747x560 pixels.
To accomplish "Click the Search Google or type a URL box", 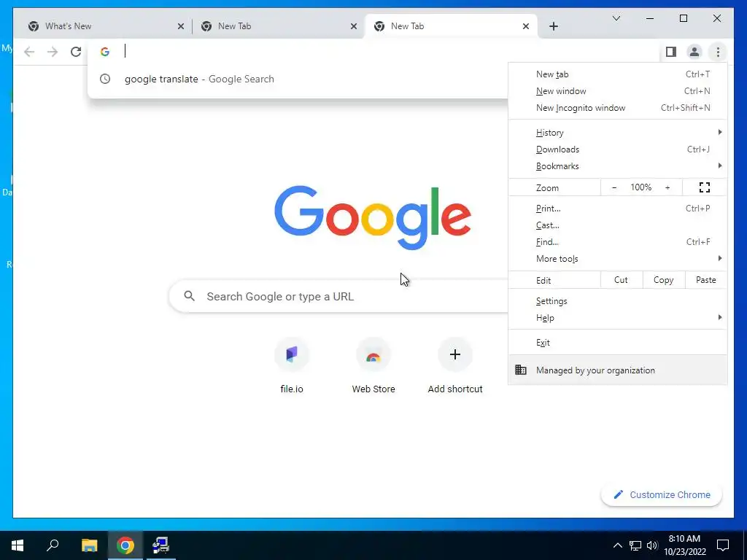I will (x=338, y=296).
